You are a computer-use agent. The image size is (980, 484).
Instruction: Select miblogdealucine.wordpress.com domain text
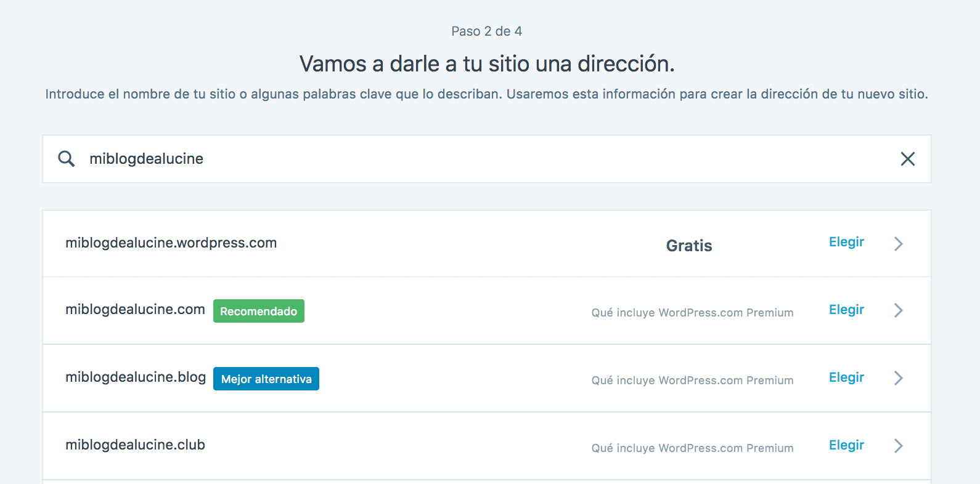click(171, 243)
